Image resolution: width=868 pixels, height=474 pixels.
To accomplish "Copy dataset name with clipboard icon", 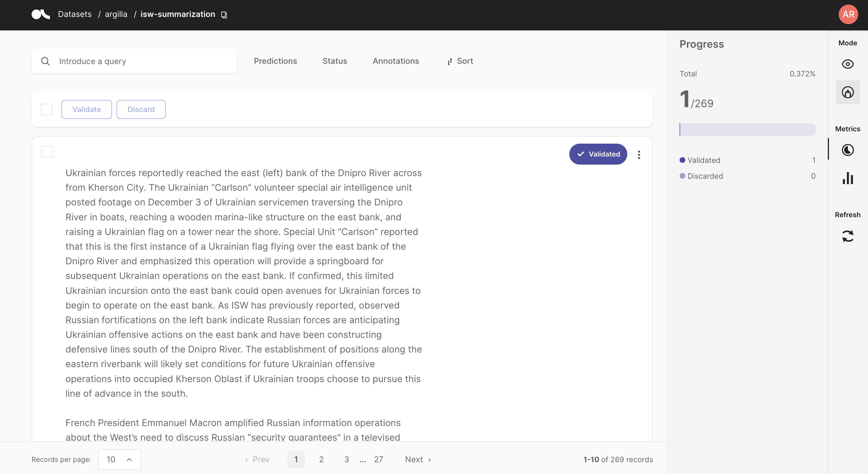I will [x=224, y=15].
